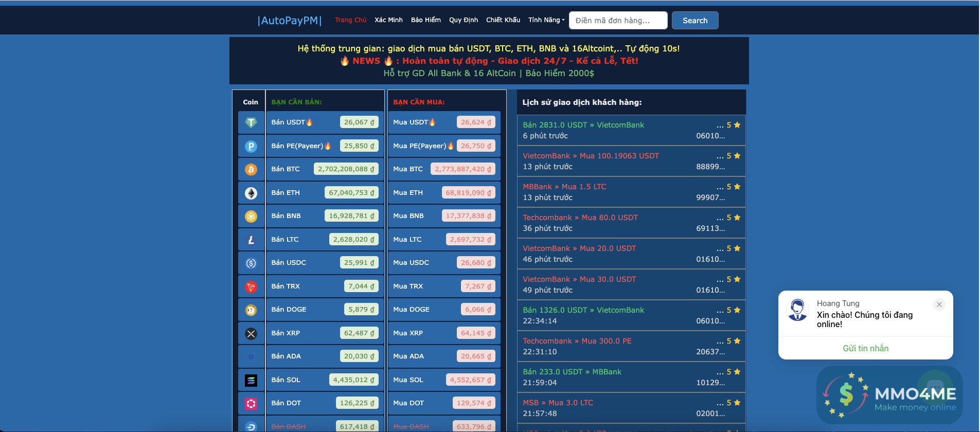Click the Litecoin coin icon
The width and height of the screenshot is (980, 432).
(x=251, y=240)
